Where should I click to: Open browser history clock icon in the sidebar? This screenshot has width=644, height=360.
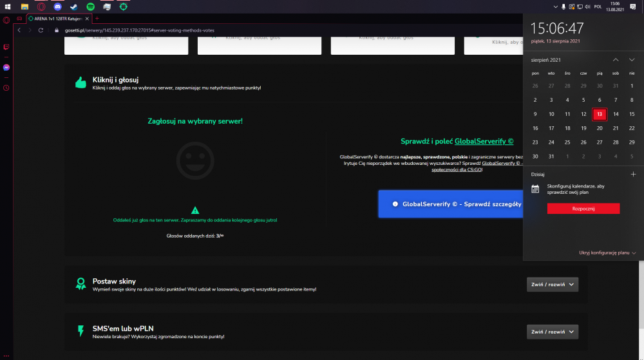[6, 88]
